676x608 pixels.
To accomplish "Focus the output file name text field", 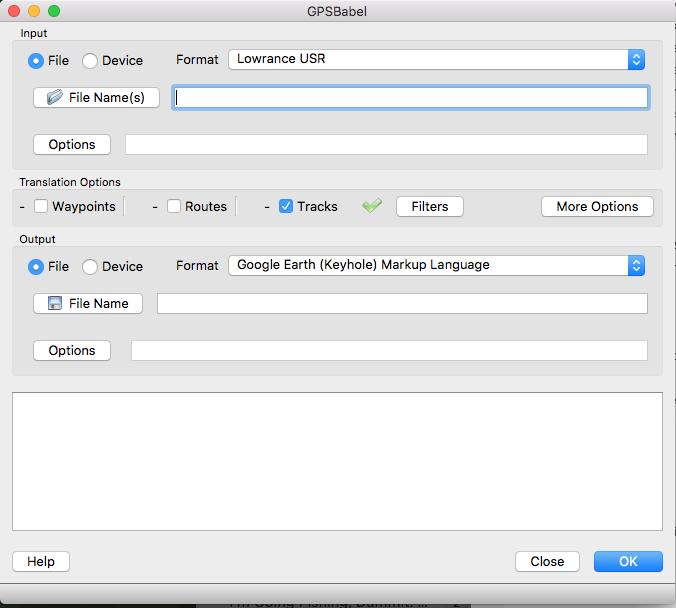I will tap(402, 304).
